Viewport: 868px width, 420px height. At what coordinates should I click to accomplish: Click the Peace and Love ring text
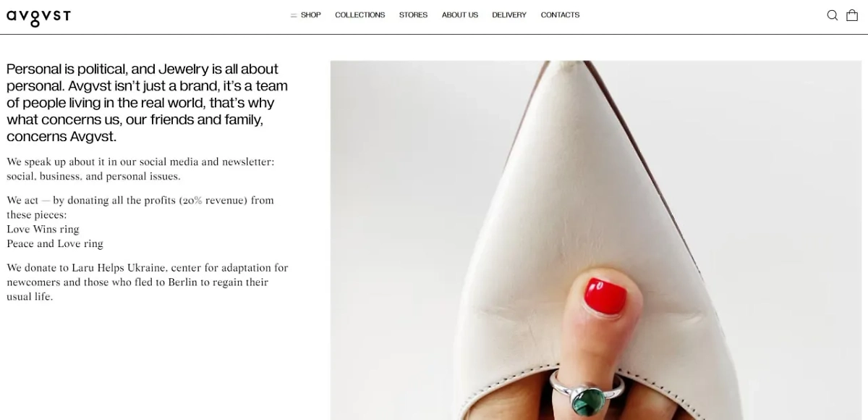point(55,243)
